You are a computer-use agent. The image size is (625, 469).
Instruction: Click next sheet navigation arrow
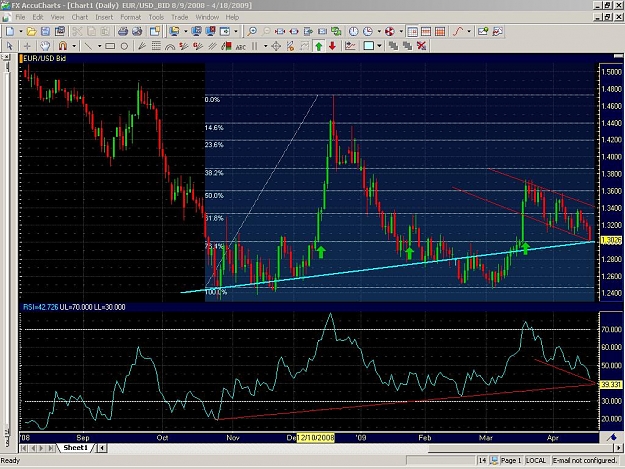tap(41, 448)
